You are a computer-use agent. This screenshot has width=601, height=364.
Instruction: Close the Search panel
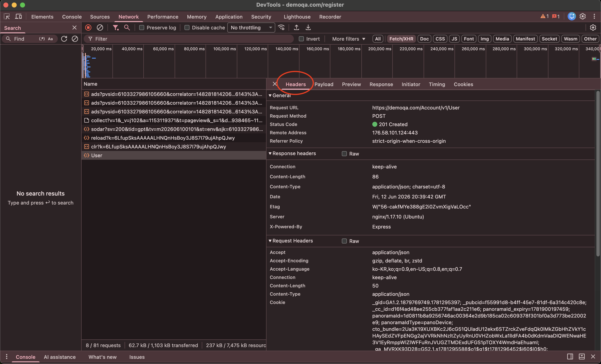coord(74,28)
